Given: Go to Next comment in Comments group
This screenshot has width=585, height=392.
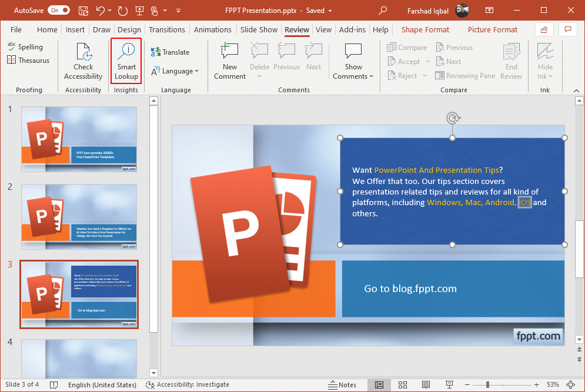Looking at the screenshot, I should click(313, 56).
